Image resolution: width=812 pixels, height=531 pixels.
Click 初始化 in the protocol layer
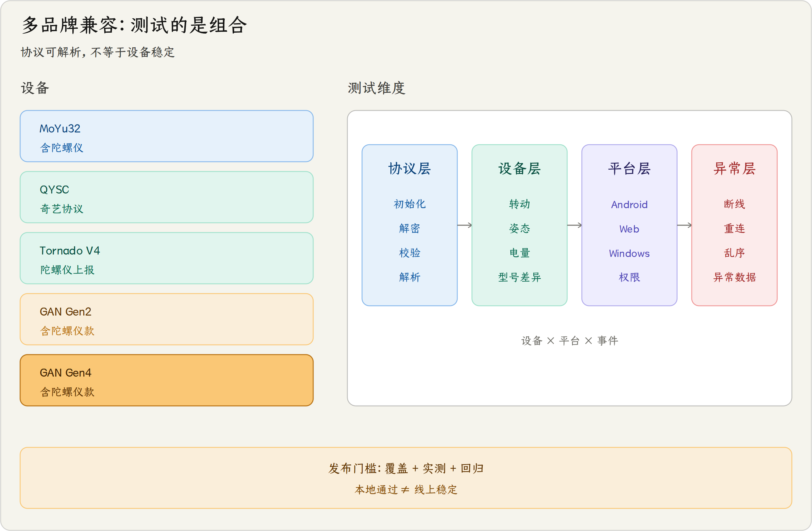tap(409, 204)
